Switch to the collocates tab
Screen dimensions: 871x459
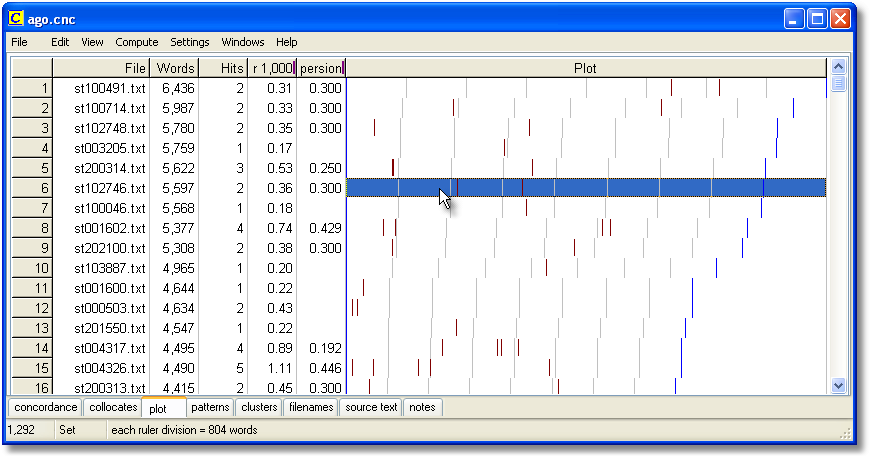click(x=113, y=407)
